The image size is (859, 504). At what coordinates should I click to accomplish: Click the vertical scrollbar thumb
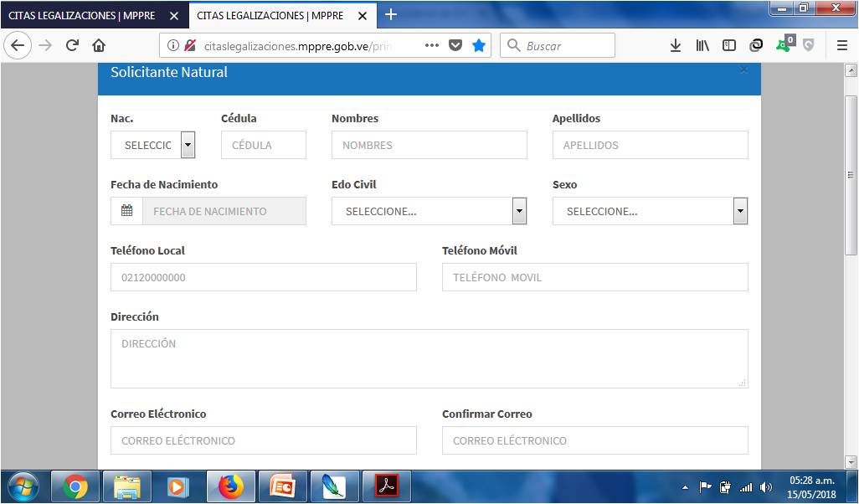click(851, 175)
